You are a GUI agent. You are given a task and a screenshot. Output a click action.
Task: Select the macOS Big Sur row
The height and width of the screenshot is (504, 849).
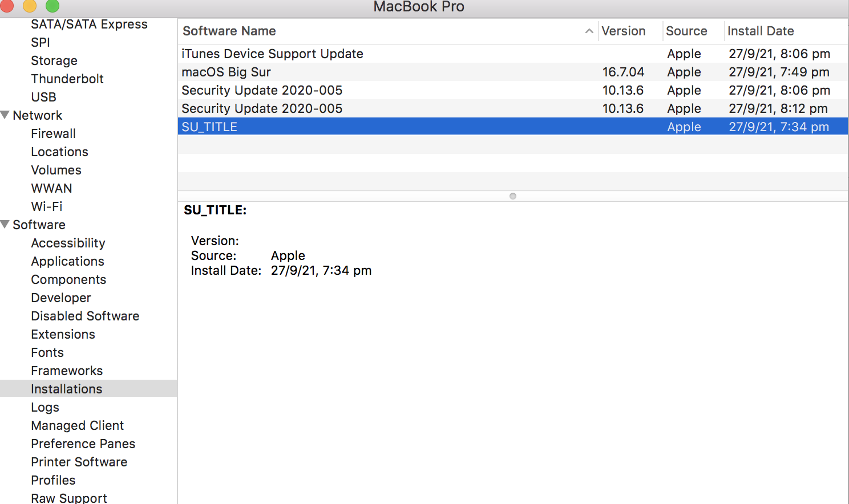click(x=513, y=72)
